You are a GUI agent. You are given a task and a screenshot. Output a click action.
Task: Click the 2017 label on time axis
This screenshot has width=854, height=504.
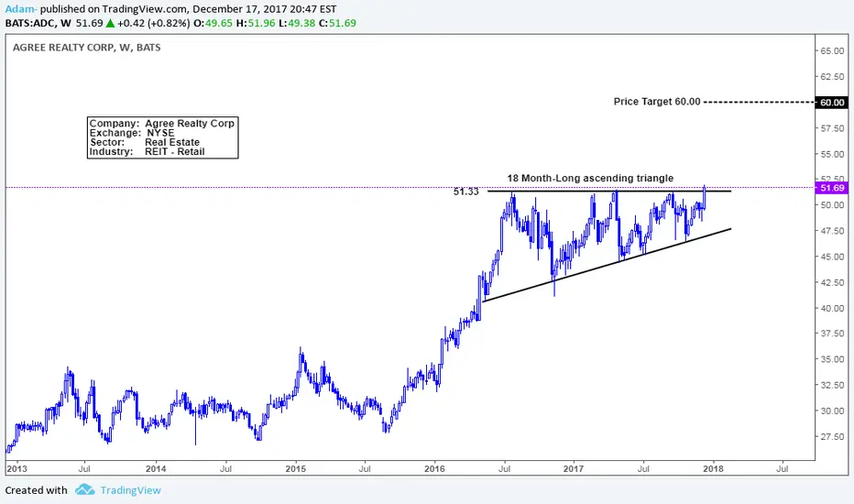tap(574, 468)
